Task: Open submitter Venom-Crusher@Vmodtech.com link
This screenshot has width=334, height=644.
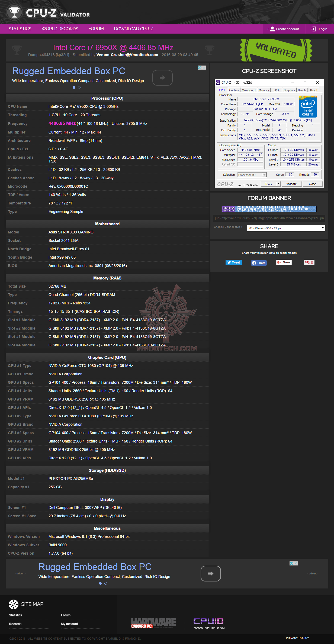Action: point(127,55)
